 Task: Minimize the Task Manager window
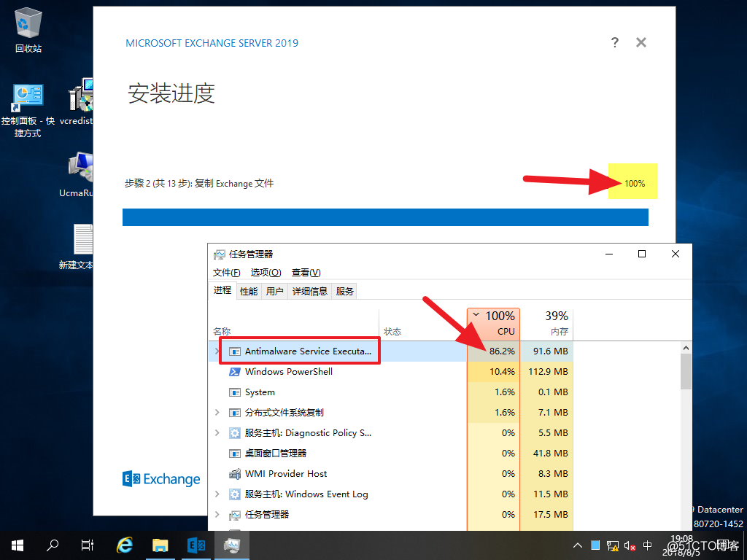coord(609,254)
